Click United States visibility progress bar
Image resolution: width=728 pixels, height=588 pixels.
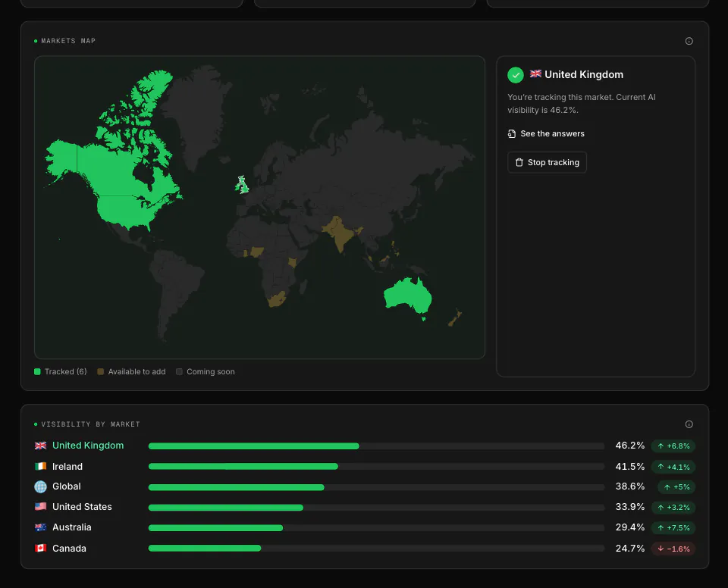click(376, 507)
